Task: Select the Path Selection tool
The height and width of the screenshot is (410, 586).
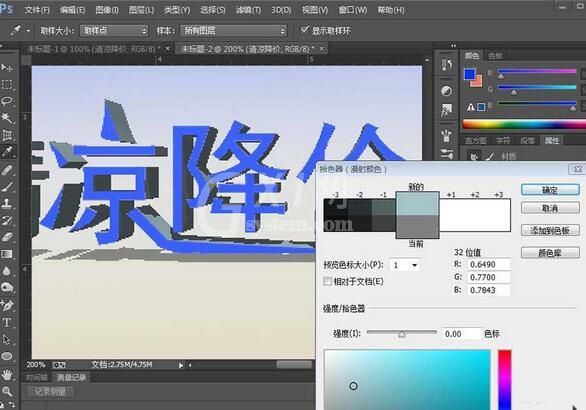Action: pyautogui.click(x=7, y=339)
